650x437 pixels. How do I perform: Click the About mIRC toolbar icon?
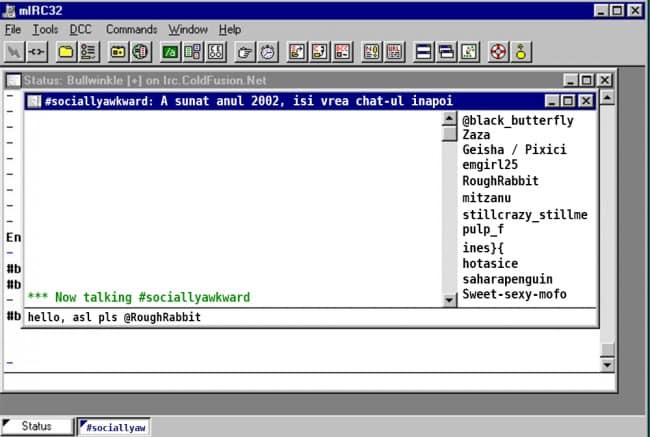(x=521, y=52)
